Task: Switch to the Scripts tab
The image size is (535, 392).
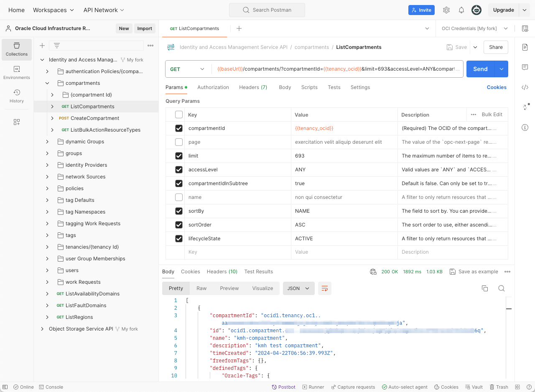Action: click(x=309, y=87)
